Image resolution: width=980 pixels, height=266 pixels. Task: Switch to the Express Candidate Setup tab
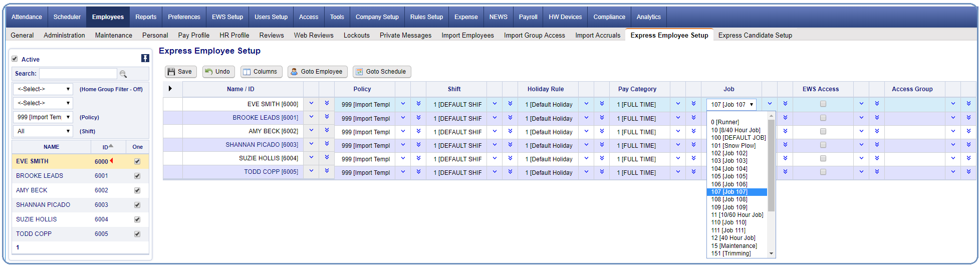[x=755, y=35]
